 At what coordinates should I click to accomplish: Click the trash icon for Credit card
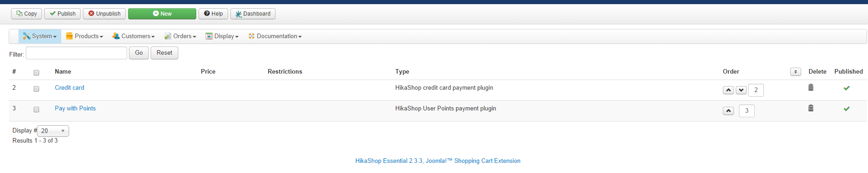pyautogui.click(x=811, y=87)
